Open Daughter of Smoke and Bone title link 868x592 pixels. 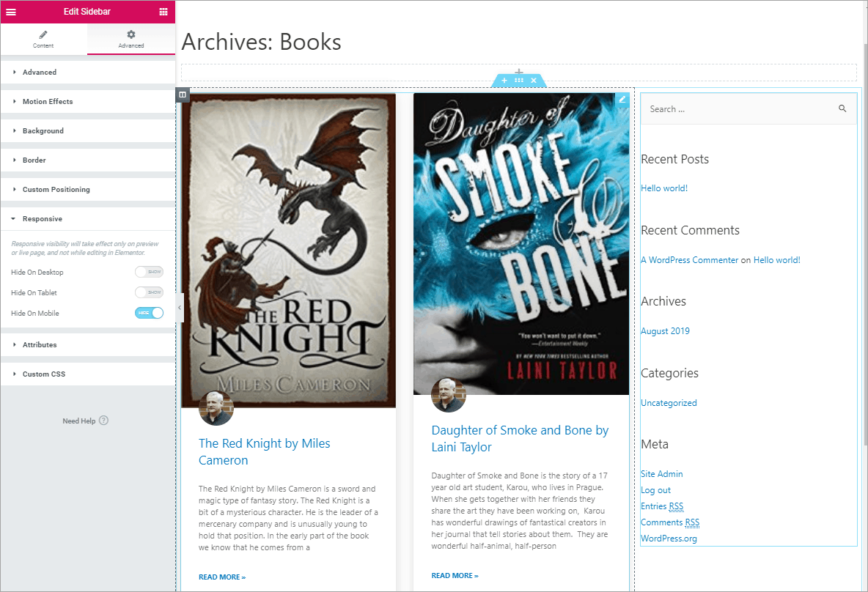point(520,438)
